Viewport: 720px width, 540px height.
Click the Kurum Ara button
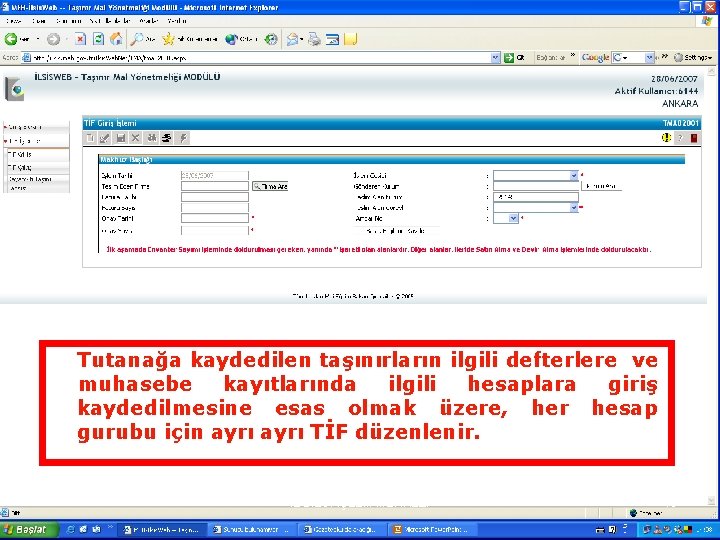point(602,186)
